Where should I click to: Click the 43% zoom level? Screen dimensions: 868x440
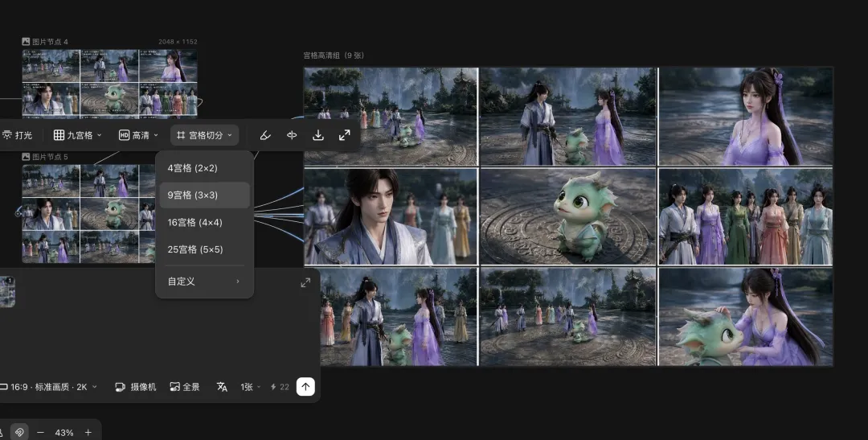point(64,432)
